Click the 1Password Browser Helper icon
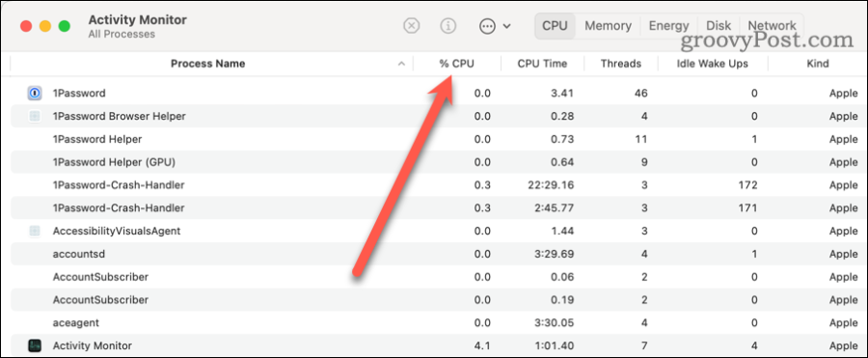Screen dimensions: 868x358 [x=35, y=117]
